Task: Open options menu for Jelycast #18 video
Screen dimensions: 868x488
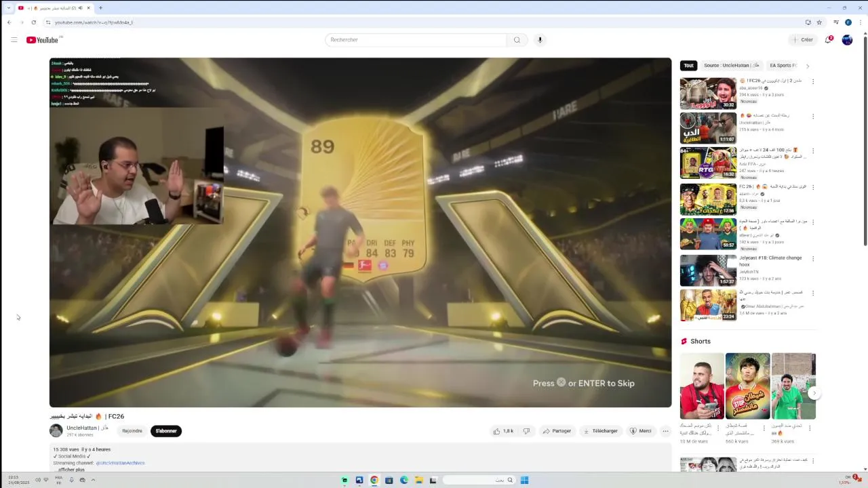Action: (x=813, y=258)
